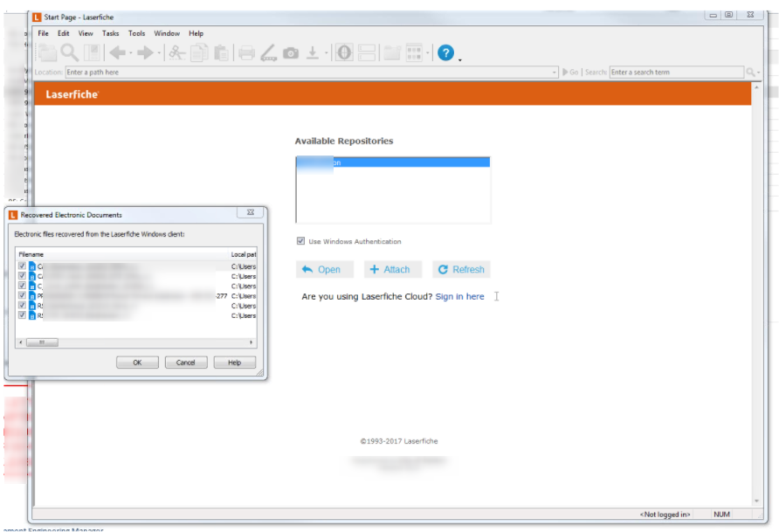The image size is (779, 532).
Task: Click the Filename column header
Action: 121,254
